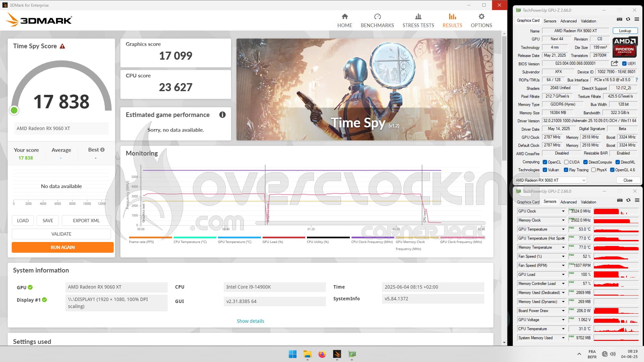
Task: Open the AMD Radeon RX 9060 XT card selector
Action: point(551,180)
